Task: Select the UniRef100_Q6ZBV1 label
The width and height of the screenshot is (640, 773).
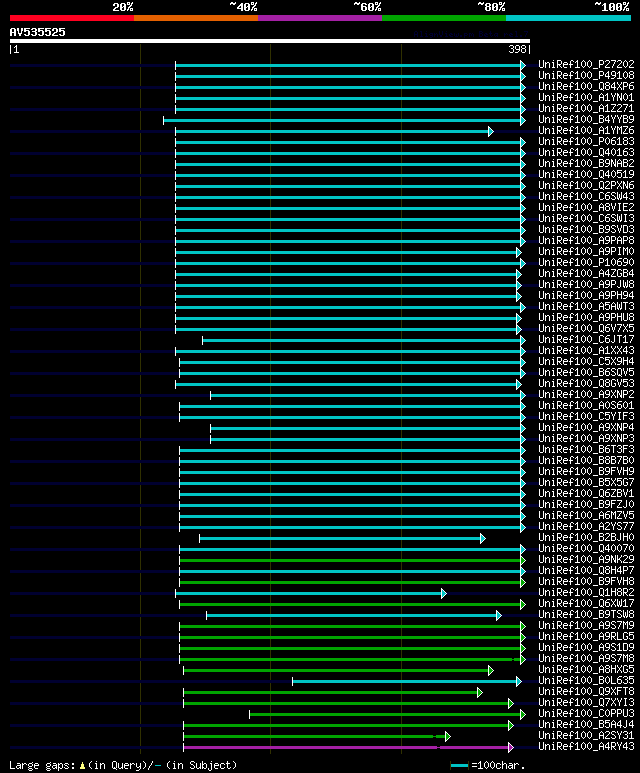Action: (586, 494)
